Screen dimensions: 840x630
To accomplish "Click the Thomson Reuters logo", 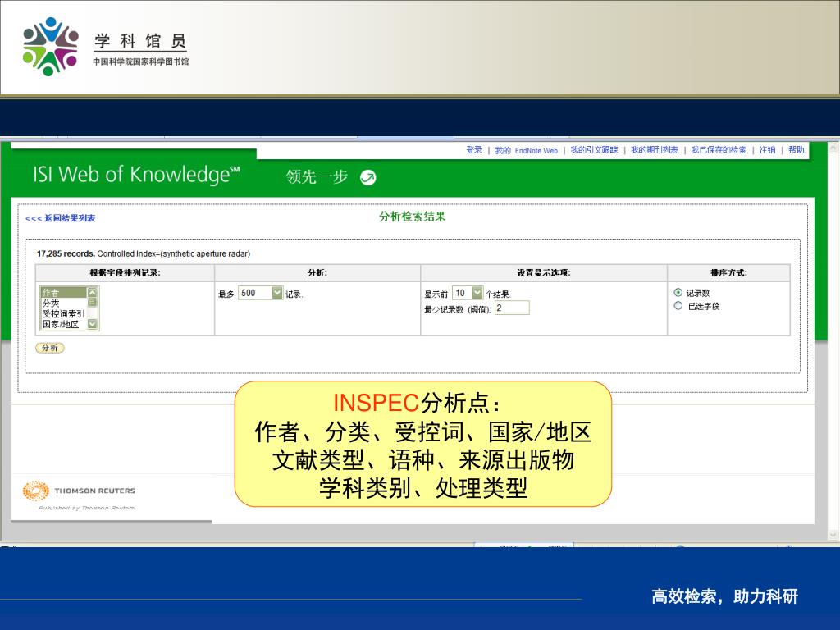I will (79, 491).
